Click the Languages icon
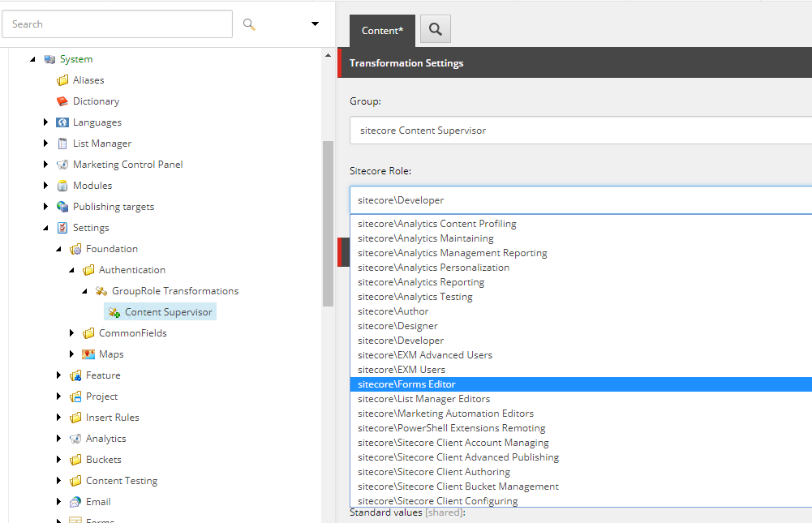The width and height of the screenshot is (812, 523). coord(62,122)
